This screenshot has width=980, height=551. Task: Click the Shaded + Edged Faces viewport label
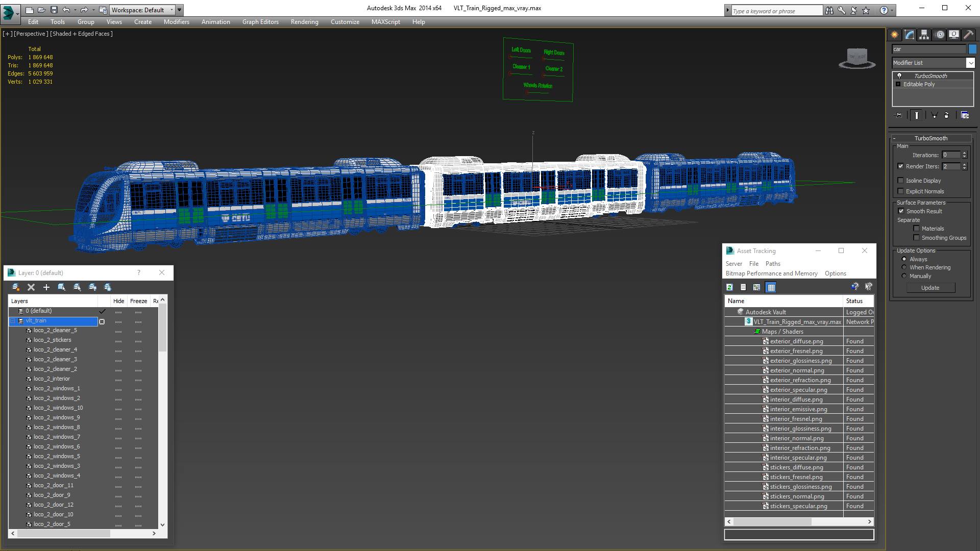pyautogui.click(x=82, y=34)
